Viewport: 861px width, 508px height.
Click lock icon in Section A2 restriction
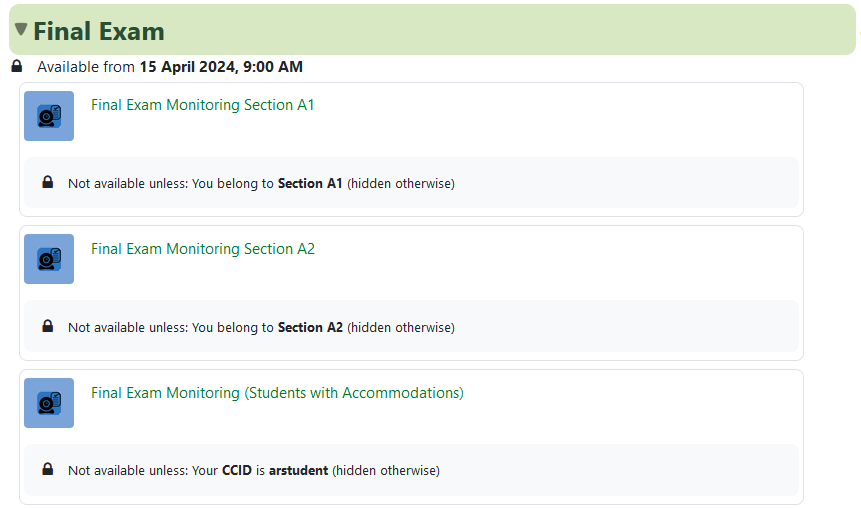[48, 326]
